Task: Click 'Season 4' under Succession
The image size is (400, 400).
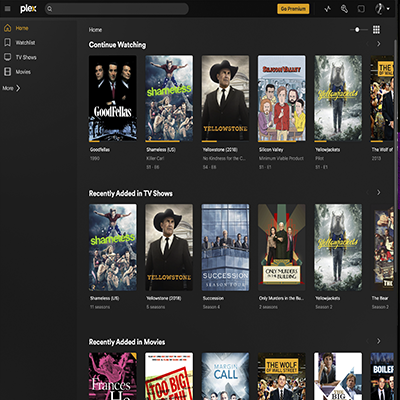Action: (x=211, y=307)
